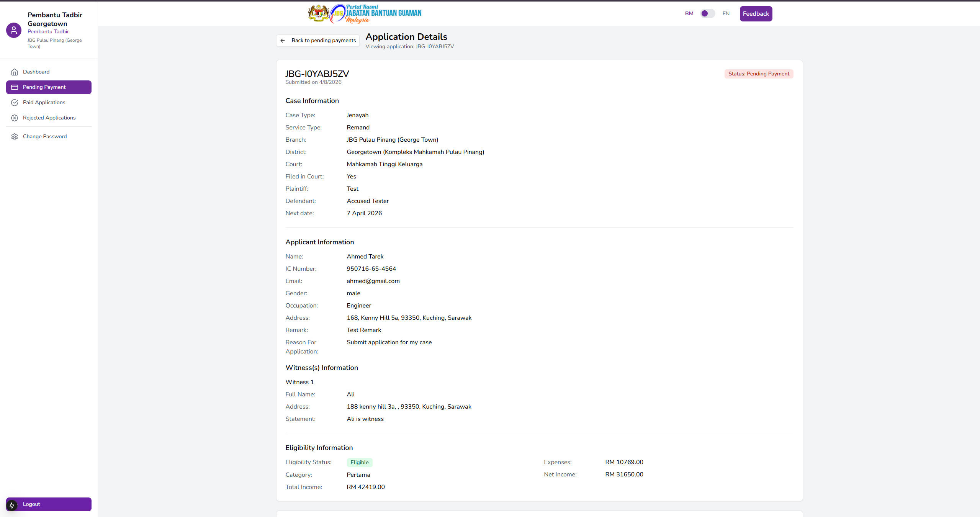This screenshot has height=517, width=980.
Task: Click the Eligible status badge
Action: 359,462
